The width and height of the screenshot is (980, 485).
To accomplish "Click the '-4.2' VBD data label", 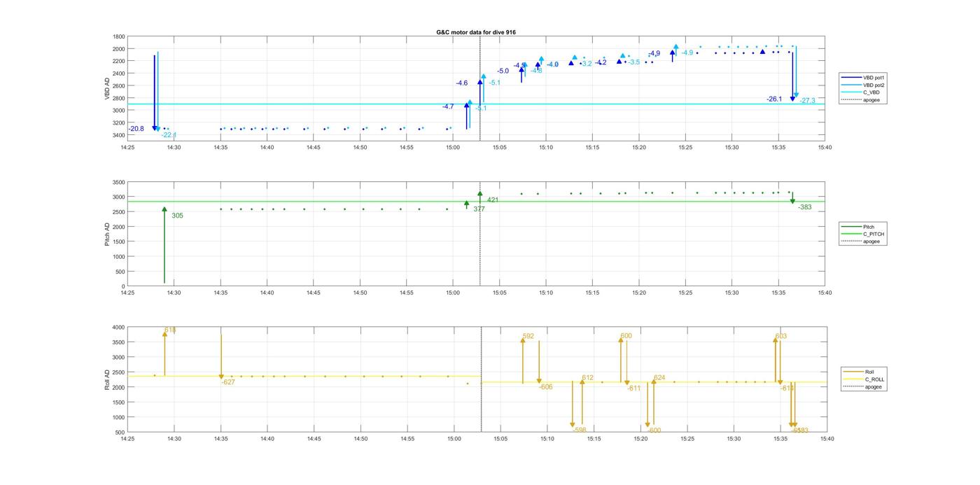I will (x=601, y=63).
